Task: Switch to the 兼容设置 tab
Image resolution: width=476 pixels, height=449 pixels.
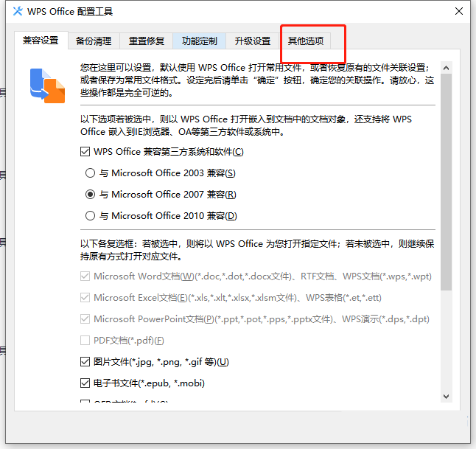Action: coord(41,41)
